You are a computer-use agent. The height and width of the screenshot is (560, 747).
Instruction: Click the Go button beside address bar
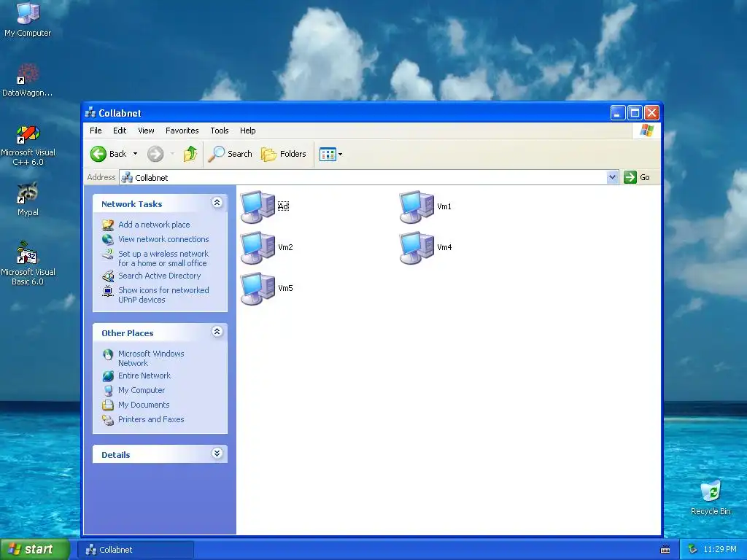[x=638, y=177]
